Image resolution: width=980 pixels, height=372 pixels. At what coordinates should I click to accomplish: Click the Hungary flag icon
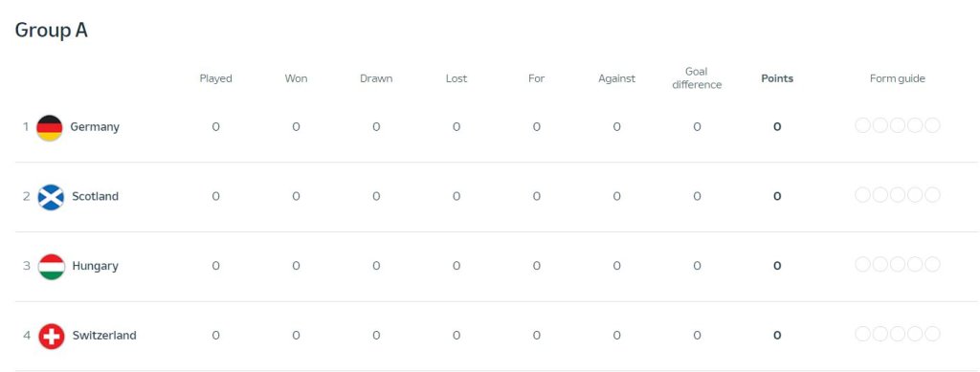point(52,267)
